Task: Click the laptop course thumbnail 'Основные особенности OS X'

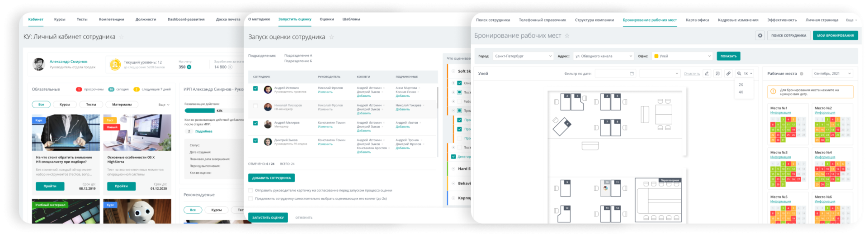Action: [x=137, y=132]
